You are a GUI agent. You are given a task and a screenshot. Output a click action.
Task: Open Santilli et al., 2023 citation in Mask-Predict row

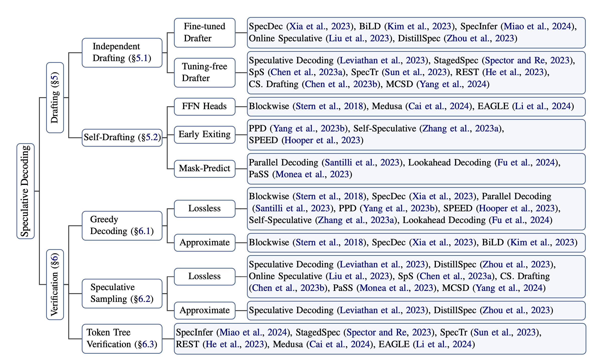pos(362,163)
